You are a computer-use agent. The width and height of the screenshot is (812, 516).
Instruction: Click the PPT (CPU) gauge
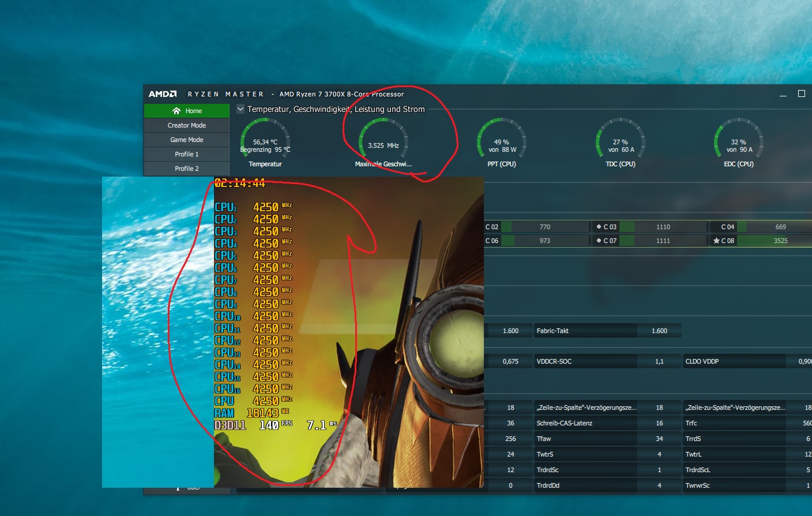502,143
